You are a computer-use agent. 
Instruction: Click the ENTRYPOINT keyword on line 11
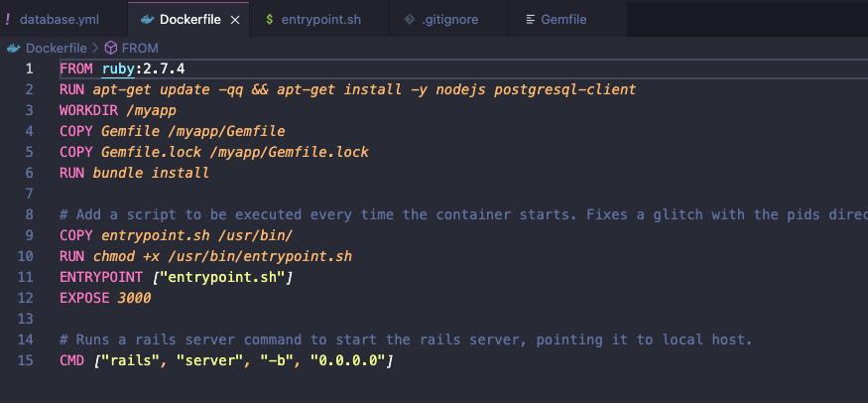tap(101, 277)
